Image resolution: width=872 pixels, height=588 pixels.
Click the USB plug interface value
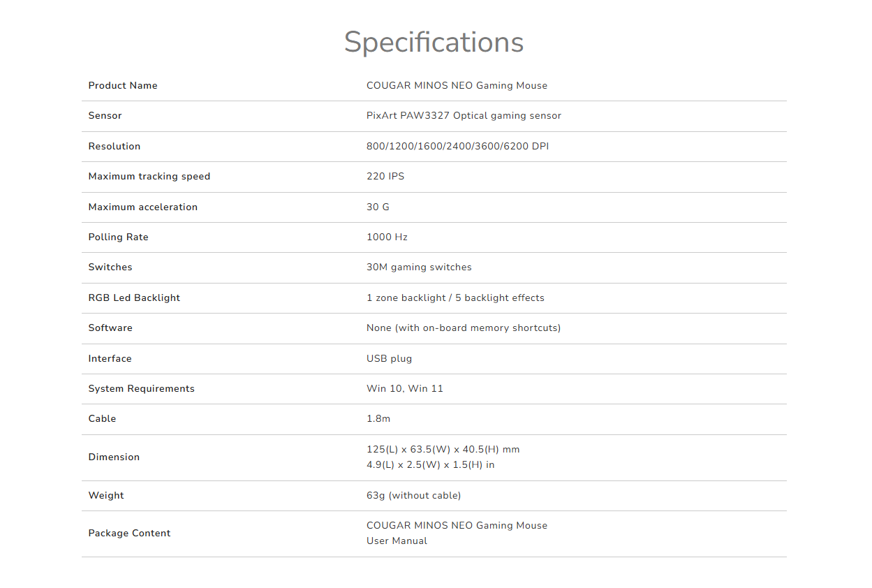click(390, 359)
